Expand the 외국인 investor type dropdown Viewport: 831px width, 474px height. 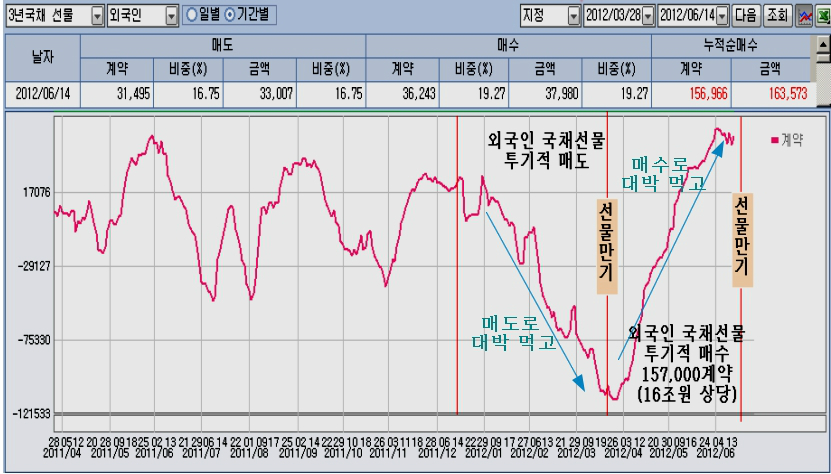point(171,16)
